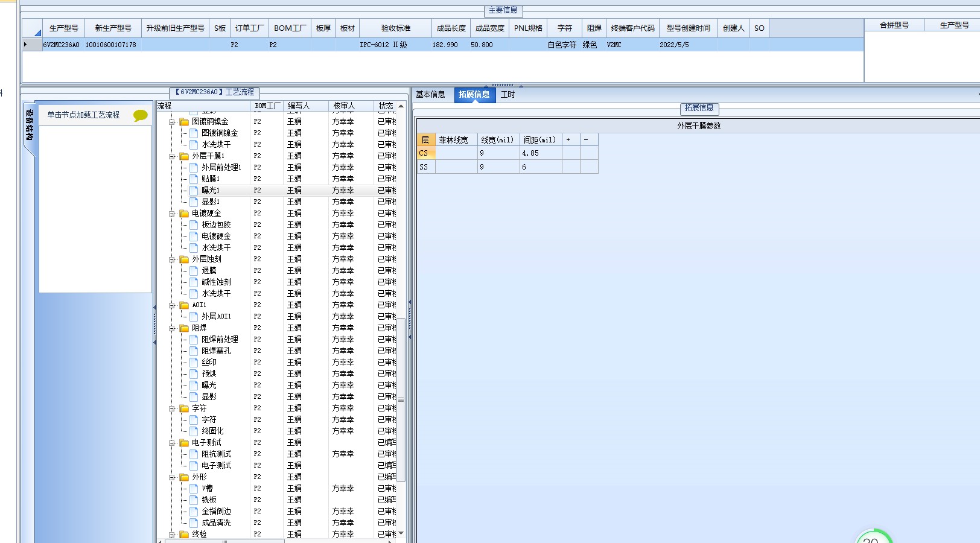Click the 型号创建时间 column header
The width and height of the screenshot is (980, 543).
click(x=689, y=28)
